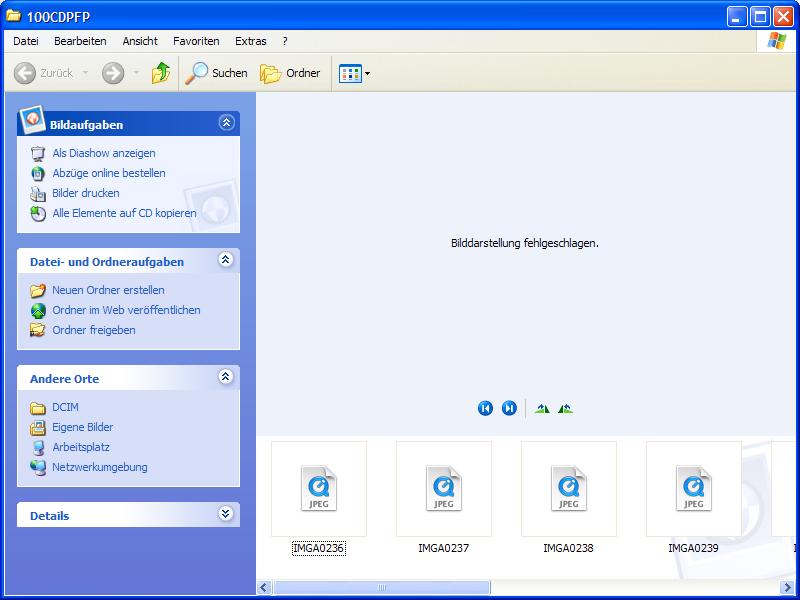Image resolution: width=800 pixels, height=600 pixels.
Task: Toggle the Ordner folders pane
Action: (x=291, y=73)
